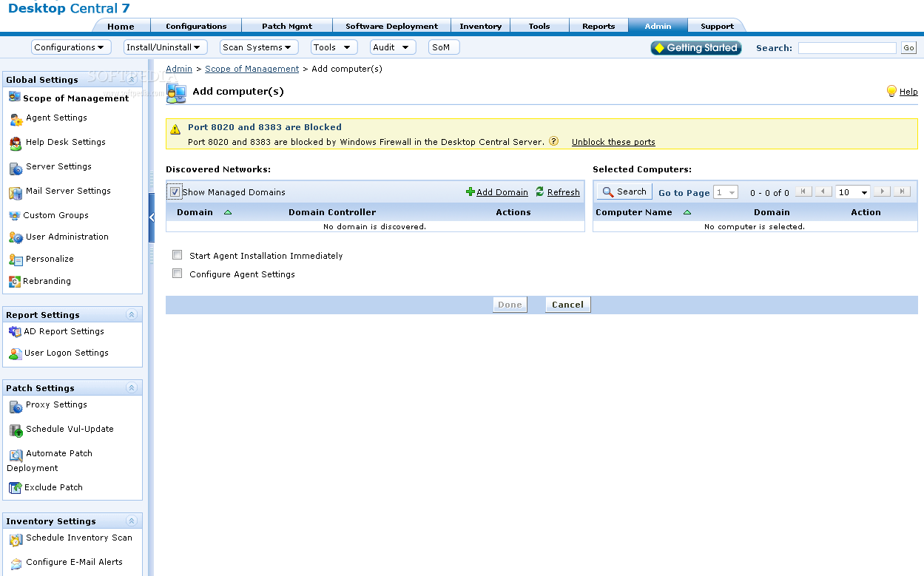Click the SoM toolbar button
Viewport: 924px width, 576px height.
click(443, 47)
